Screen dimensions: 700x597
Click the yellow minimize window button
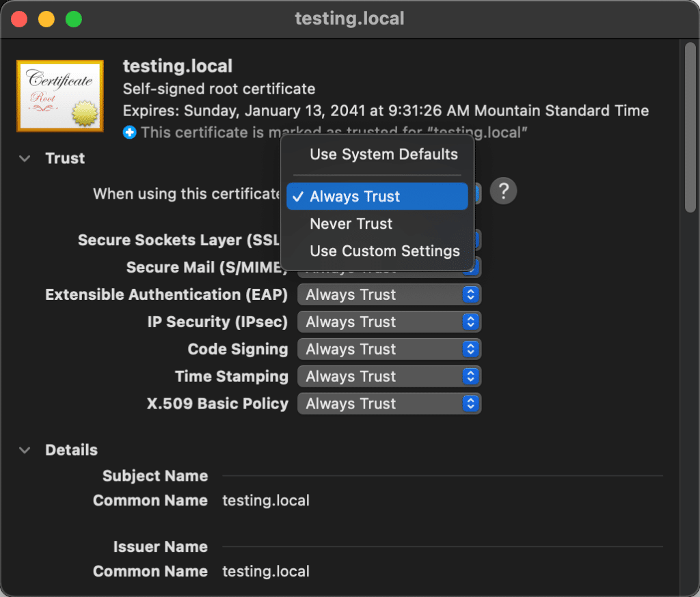click(x=46, y=19)
